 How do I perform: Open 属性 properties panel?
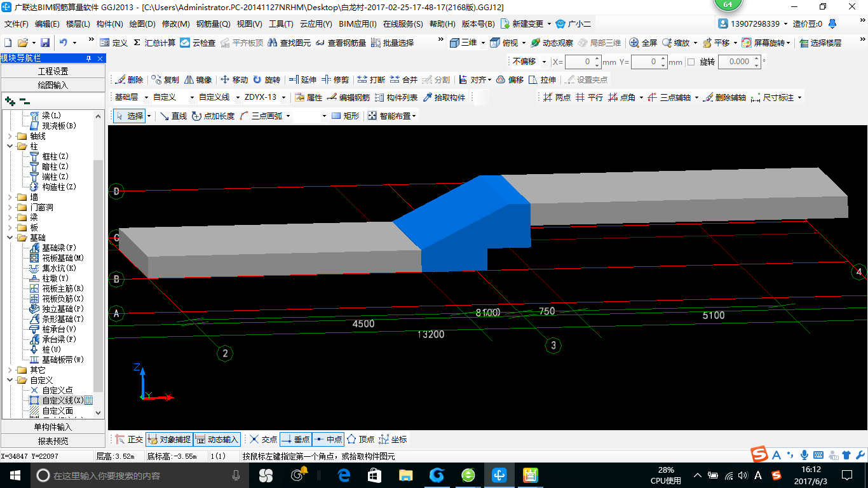[309, 98]
